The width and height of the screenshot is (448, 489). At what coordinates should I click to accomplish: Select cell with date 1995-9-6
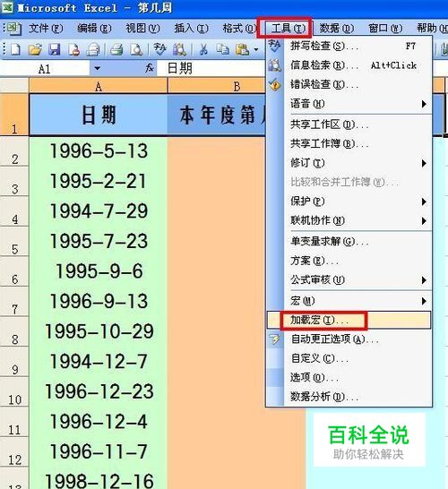[99, 271]
